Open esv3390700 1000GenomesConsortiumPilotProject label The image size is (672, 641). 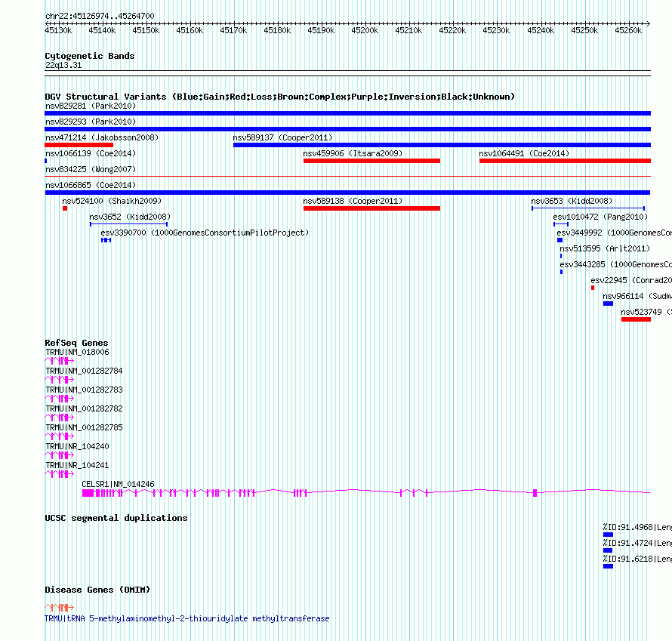(205, 233)
